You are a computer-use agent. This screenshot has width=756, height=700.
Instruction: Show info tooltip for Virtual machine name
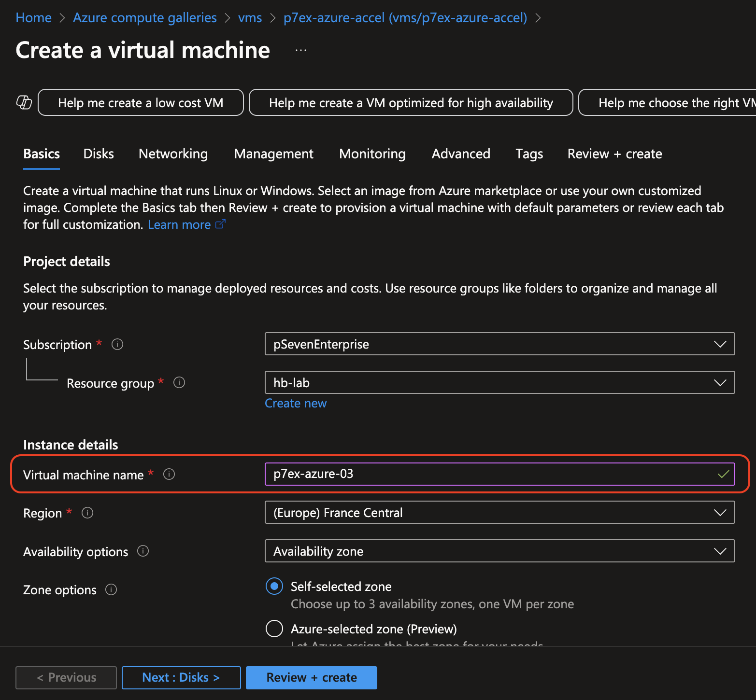(169, 474)
